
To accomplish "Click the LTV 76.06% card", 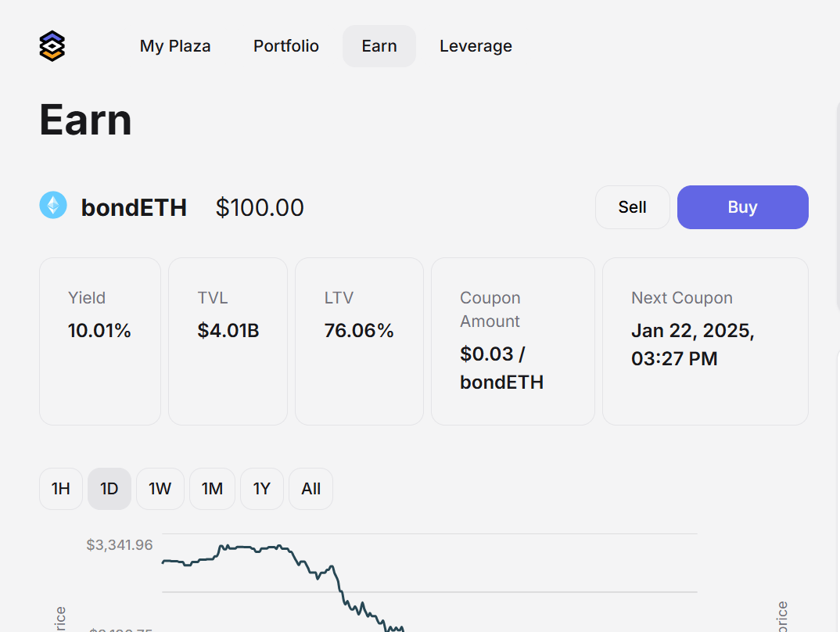I will (359, 341).
